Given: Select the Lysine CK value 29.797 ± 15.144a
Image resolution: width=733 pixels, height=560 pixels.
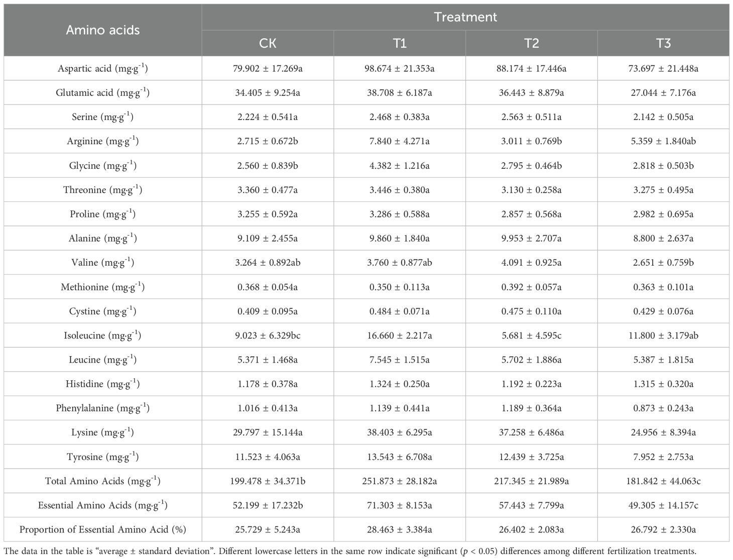Looking at the screenshot, I should 268,432.
